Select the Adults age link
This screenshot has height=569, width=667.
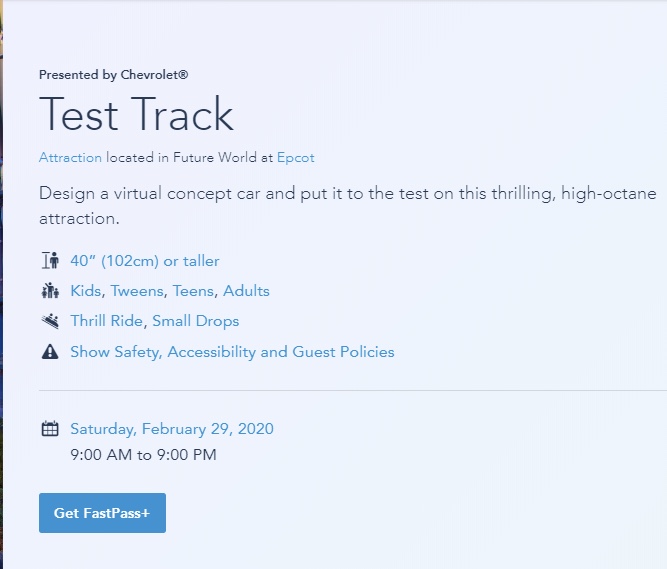point(246,291)
